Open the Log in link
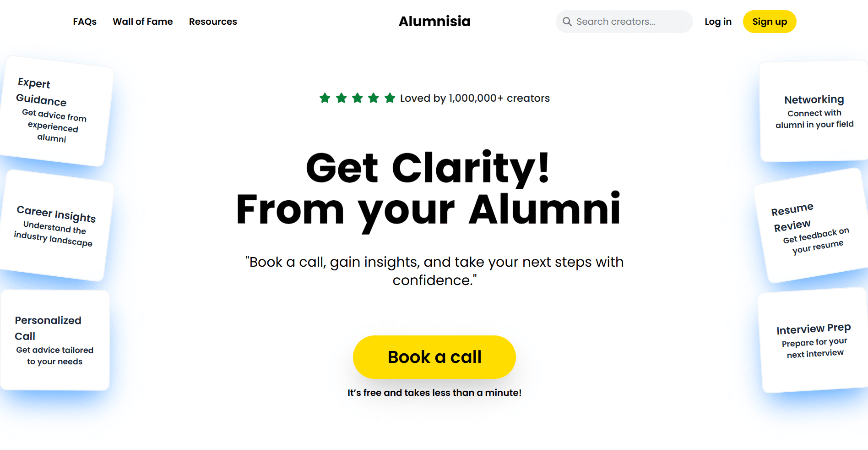 coord(718,22)
